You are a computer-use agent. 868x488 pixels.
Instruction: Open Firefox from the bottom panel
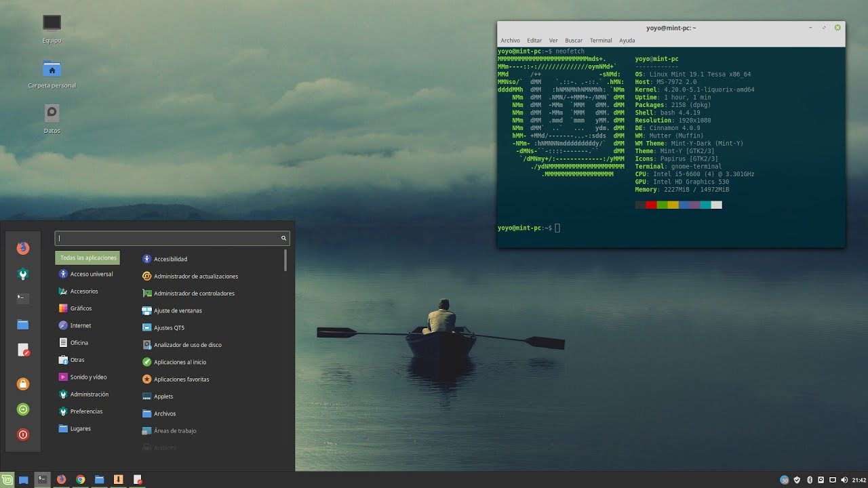click(x=62, y=480)
